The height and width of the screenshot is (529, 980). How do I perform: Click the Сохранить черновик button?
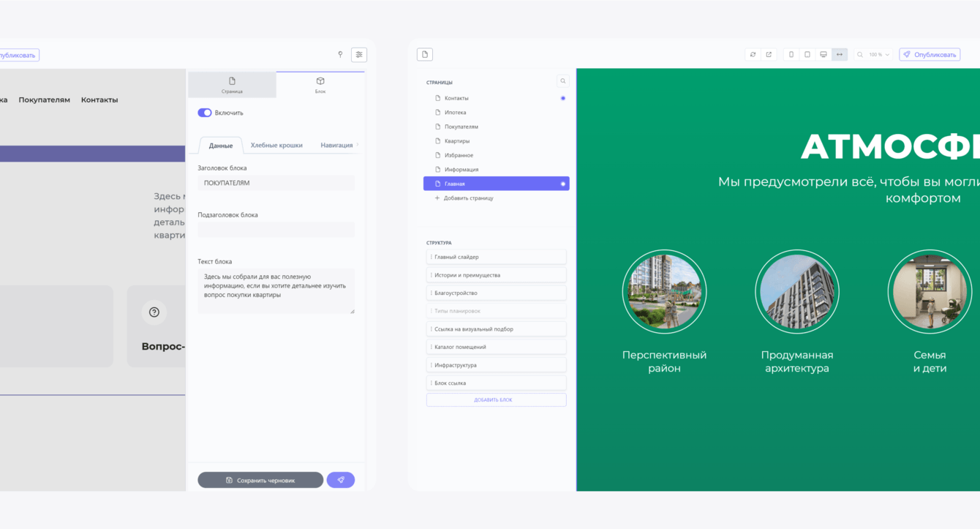click(260, 480)
